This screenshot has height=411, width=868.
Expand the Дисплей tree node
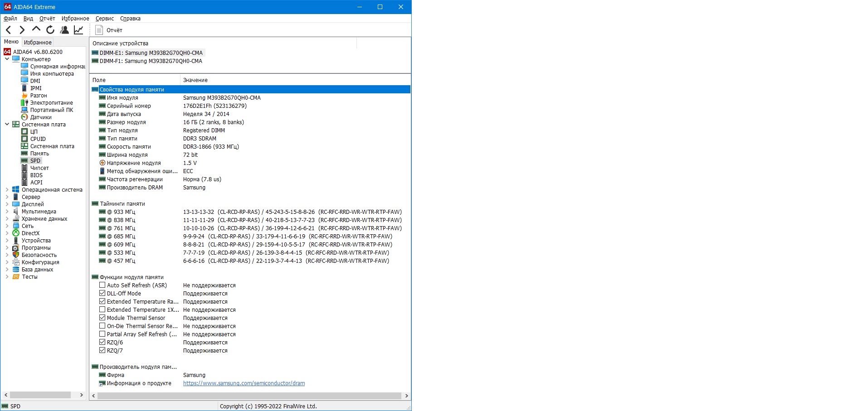click(7, 204)
